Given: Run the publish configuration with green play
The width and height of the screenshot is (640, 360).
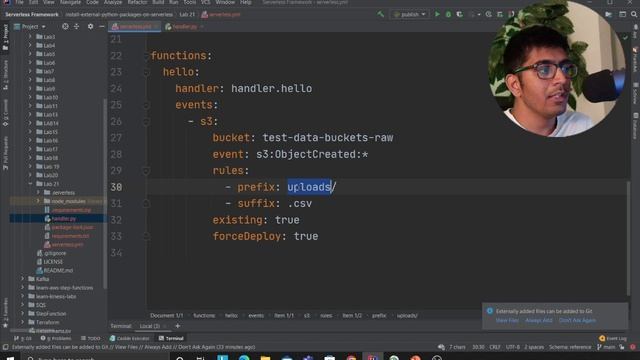Looking at the screenshot, I should pos(437,14).
